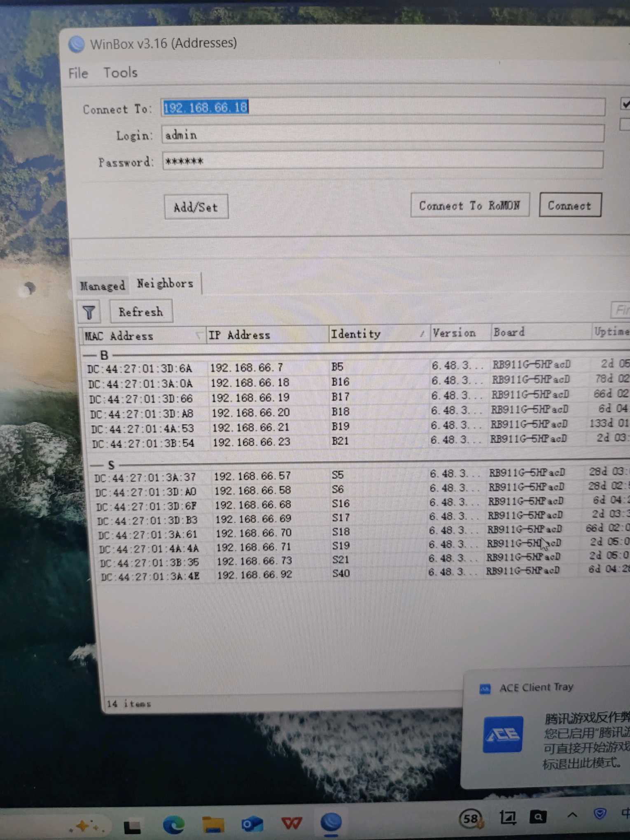630x840 pixels.
Task: Tick the empty checkbox beside Login field
Action: pos(625,124)
